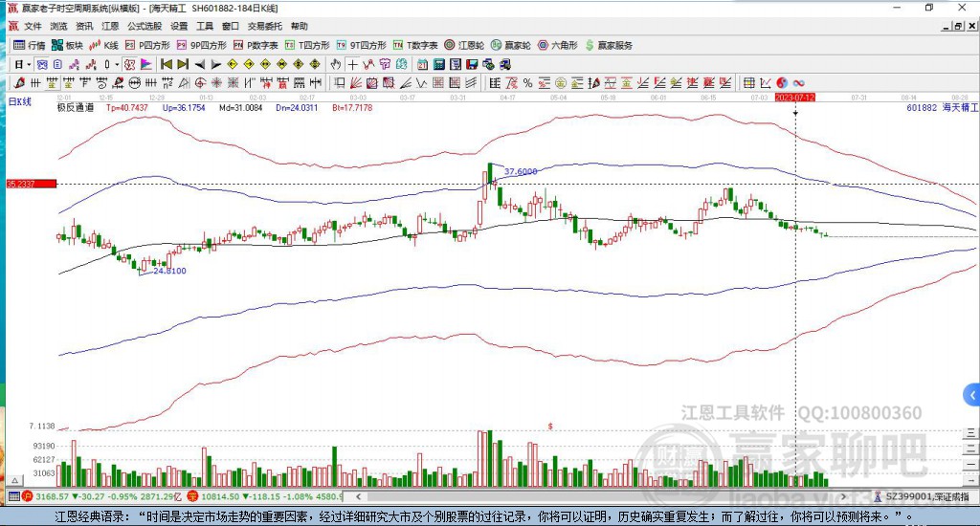The height and width of the screenshot is (526, 980).
Task: Click the 板块 sector button
Action: (67, 45)
